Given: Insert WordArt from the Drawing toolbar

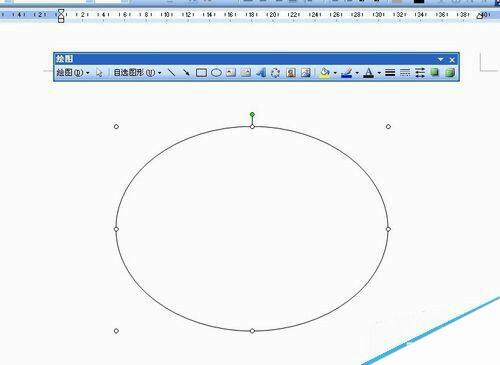Looking at the screenshot, I should click(x=261, y=72).
